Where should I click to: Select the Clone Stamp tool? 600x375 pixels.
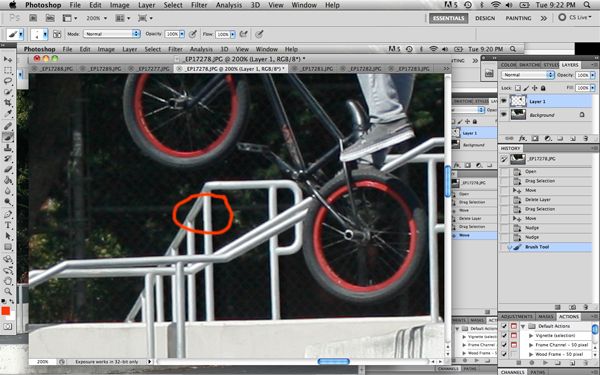coord(8,147)
